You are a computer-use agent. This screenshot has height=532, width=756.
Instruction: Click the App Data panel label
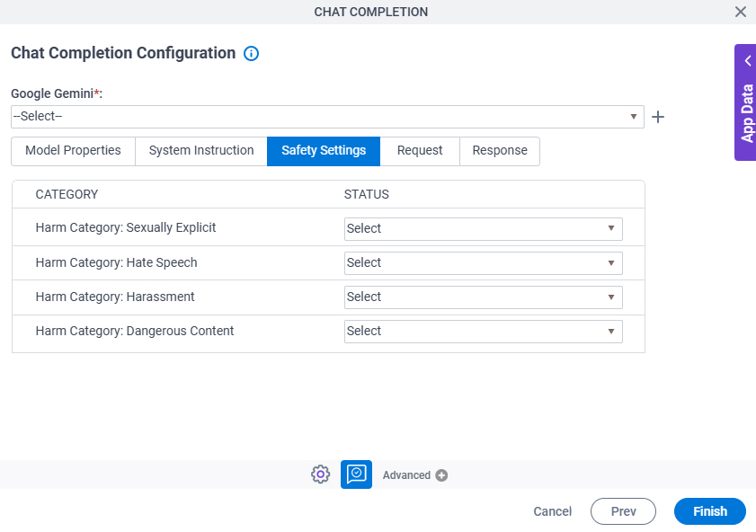point(747,114)
